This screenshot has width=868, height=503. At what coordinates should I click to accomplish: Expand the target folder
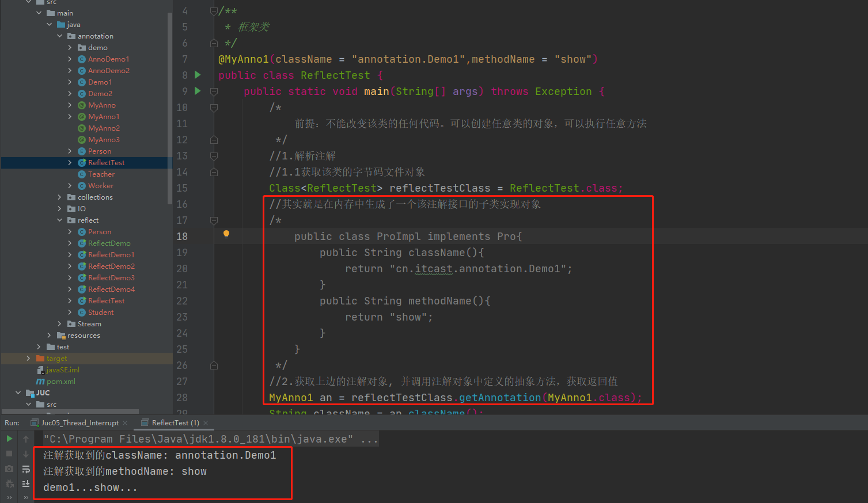28,358
